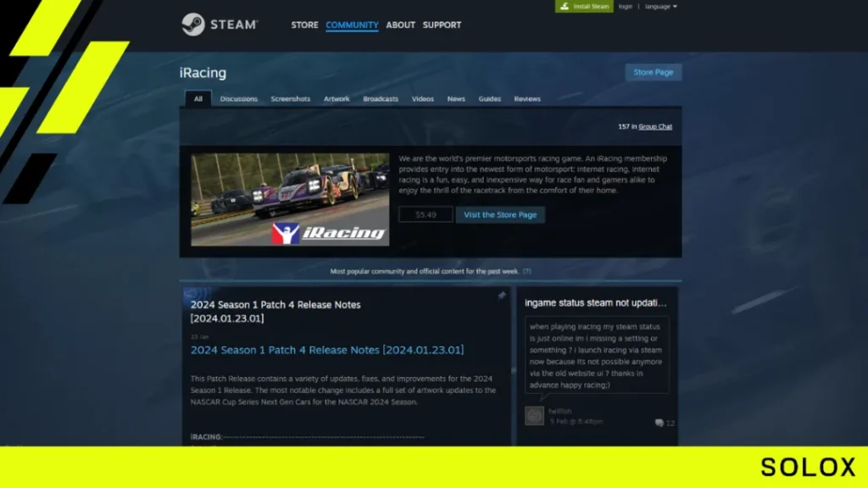Click the Store Page button
868x488 pixels.
[x=654, y=73]
